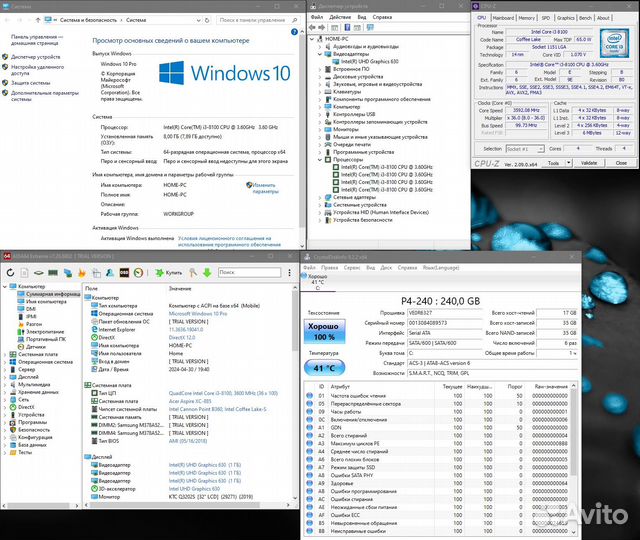
Task: Click refresh icon in System window address bar
Action: 207,20
